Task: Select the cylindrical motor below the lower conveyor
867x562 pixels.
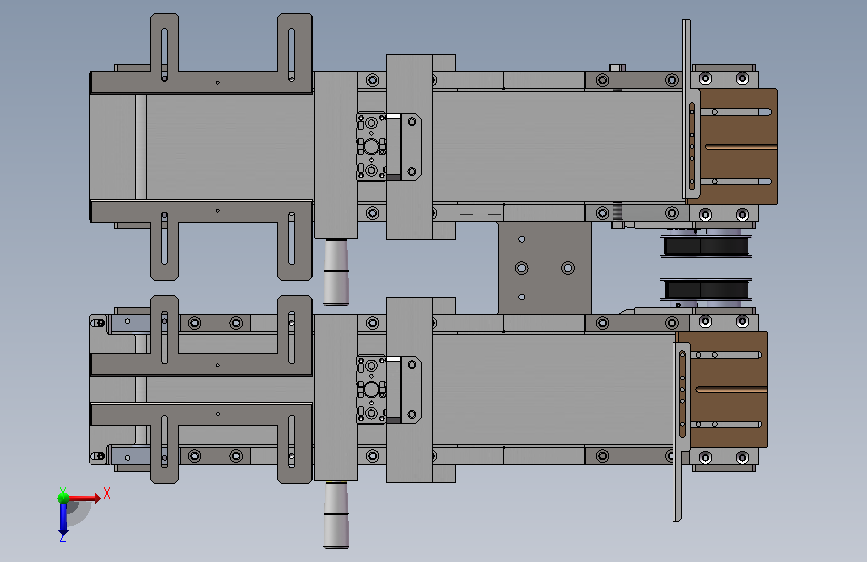Action: click(x=336, y=514)
